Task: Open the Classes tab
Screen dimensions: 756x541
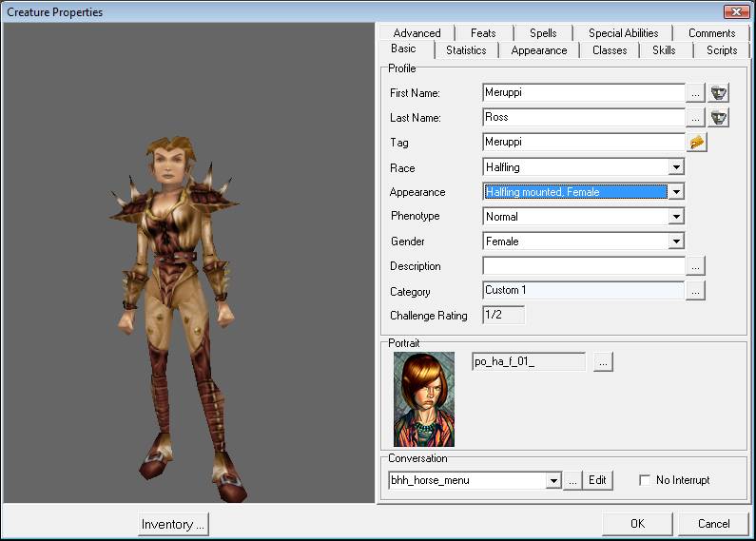Action: 610,50
